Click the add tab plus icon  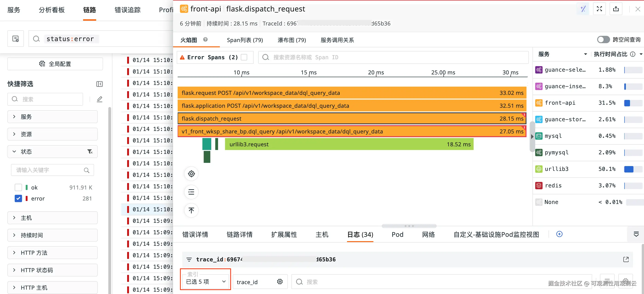(x=559, y=234)
